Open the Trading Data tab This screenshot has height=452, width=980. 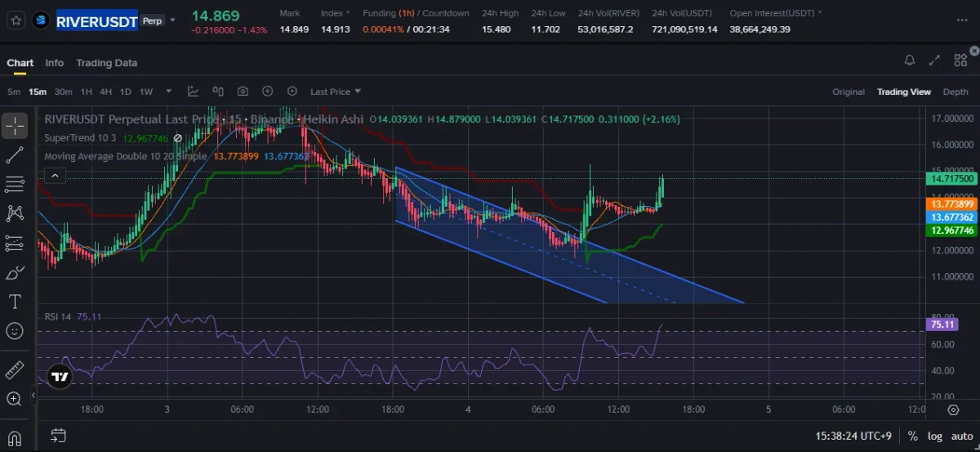[106, 63]
